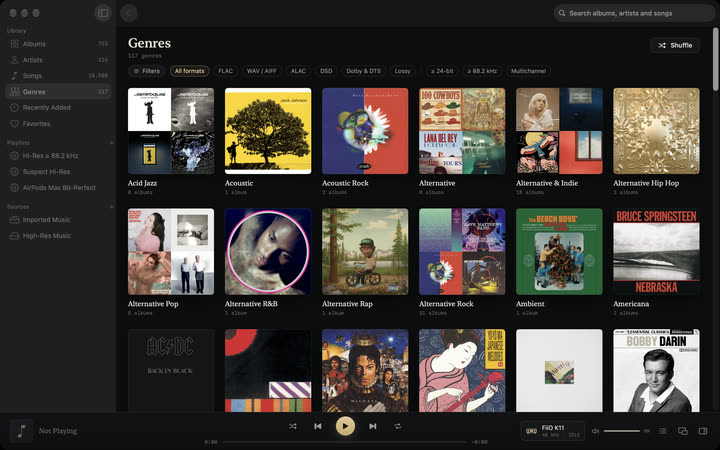Toggle the DSD format filter
Viewport: 720px width, 450px height.
[x=326, y=71]
